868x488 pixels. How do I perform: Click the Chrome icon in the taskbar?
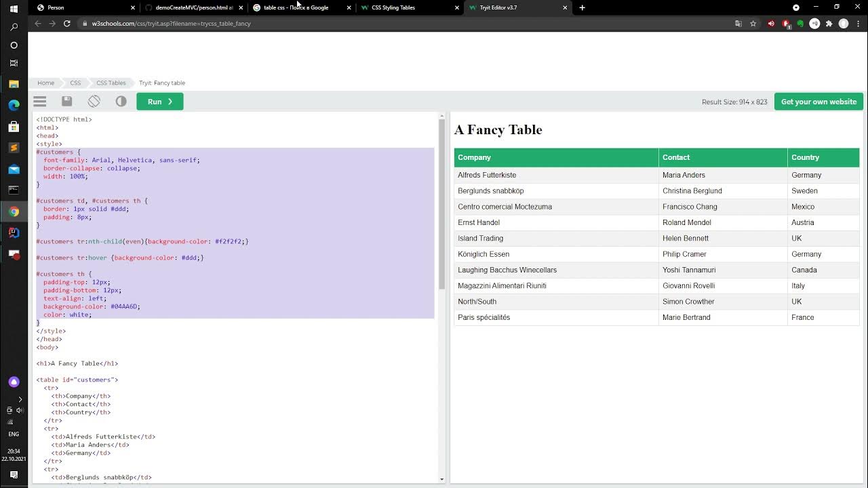(14, 211)
